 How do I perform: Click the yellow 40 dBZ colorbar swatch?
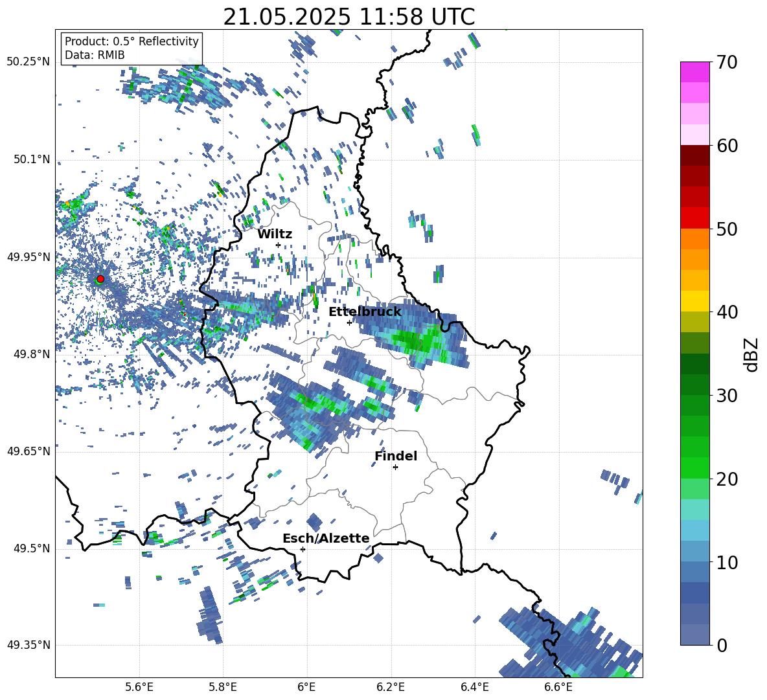(x=694, y=301)
